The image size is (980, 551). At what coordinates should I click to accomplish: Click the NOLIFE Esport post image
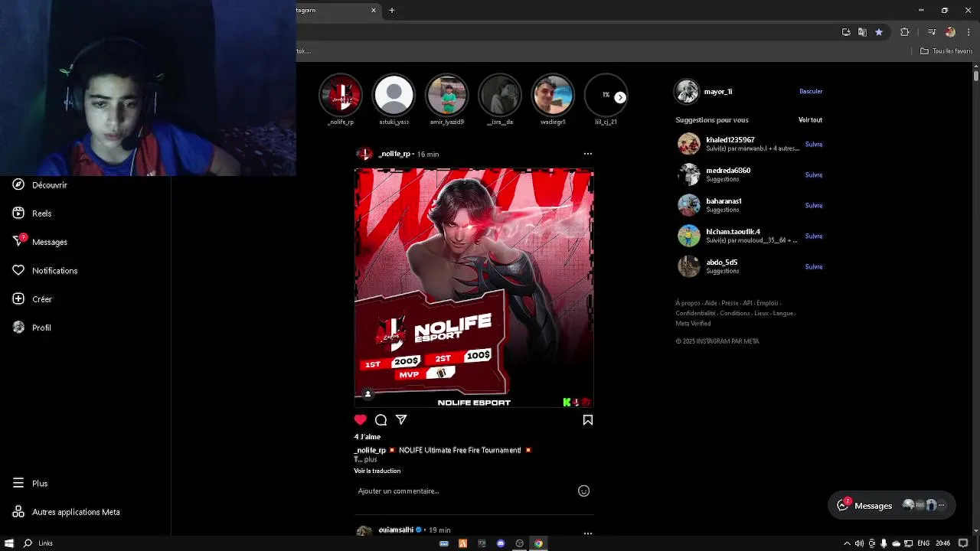click(x=474, y=289)
